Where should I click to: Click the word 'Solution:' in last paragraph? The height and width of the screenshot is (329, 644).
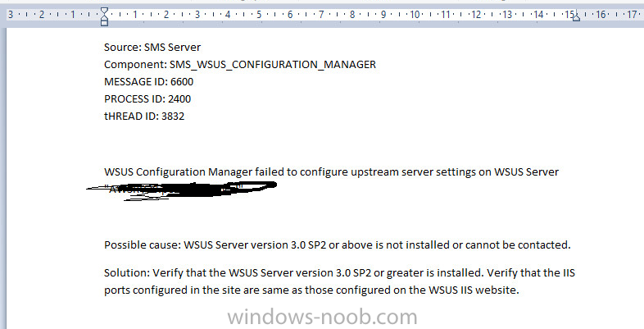127,273
